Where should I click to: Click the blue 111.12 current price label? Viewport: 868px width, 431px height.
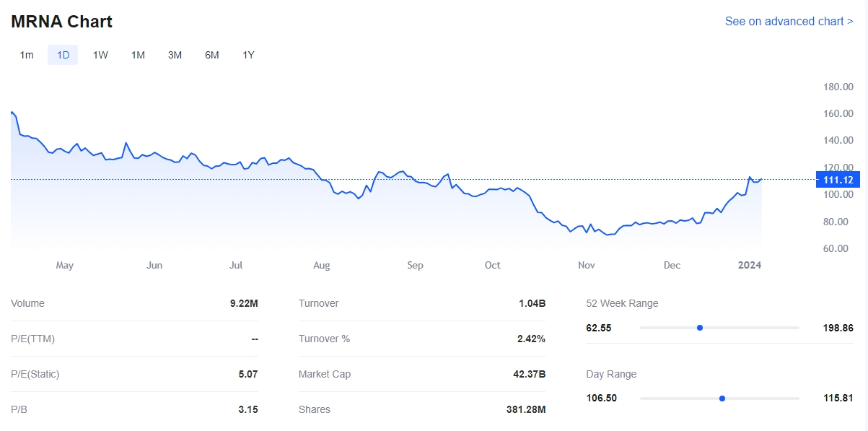tap(837, 180)
